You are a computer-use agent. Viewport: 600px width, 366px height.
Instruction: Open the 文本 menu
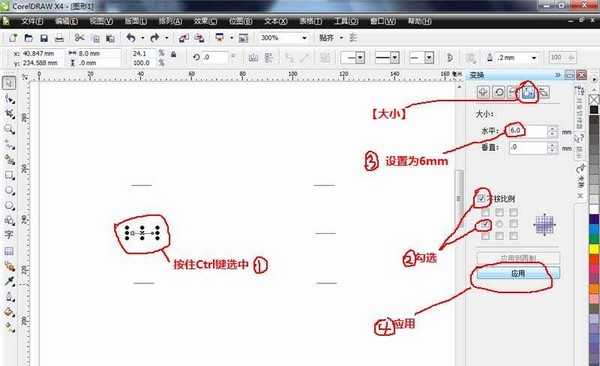[x=276, y=21]
